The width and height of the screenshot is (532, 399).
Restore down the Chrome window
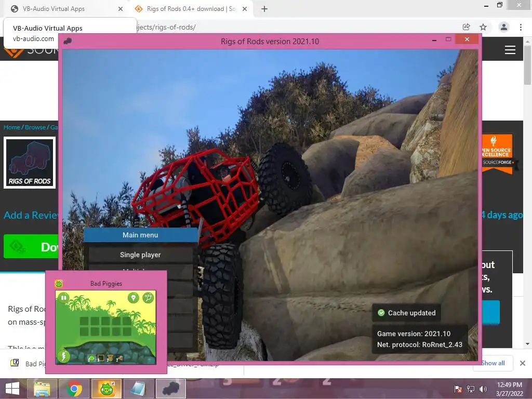tap(499, 5)
